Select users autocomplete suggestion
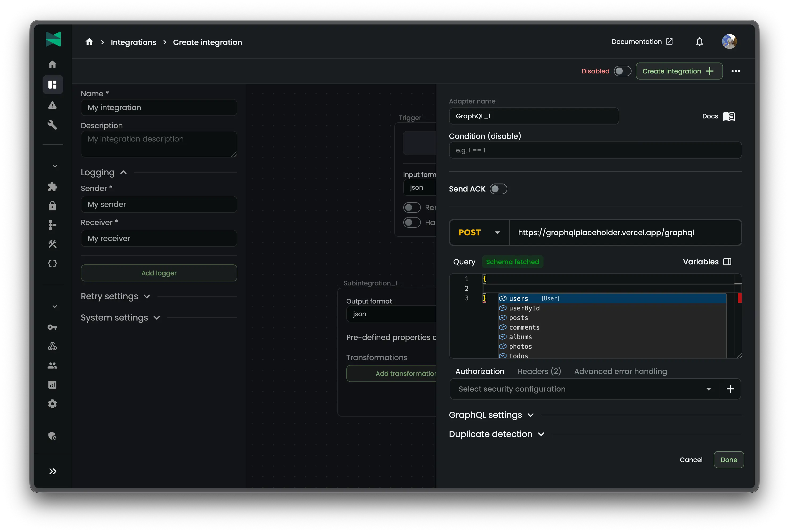 [612, 298]
